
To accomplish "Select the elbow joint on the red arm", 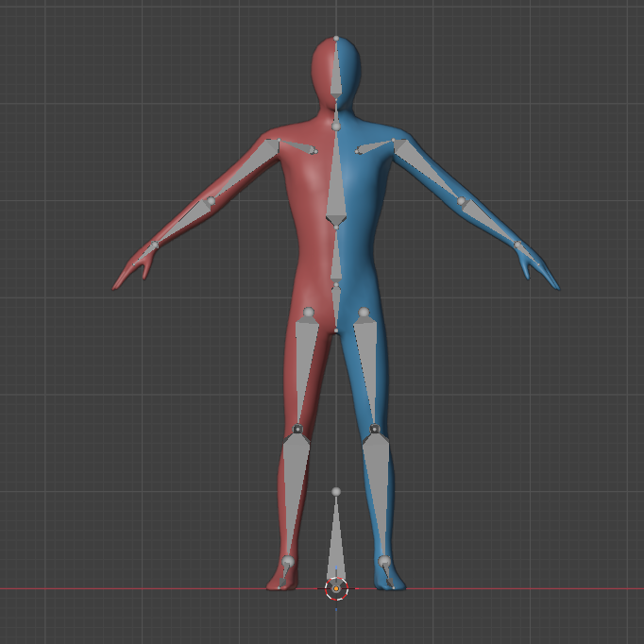I will pos(212,201).
